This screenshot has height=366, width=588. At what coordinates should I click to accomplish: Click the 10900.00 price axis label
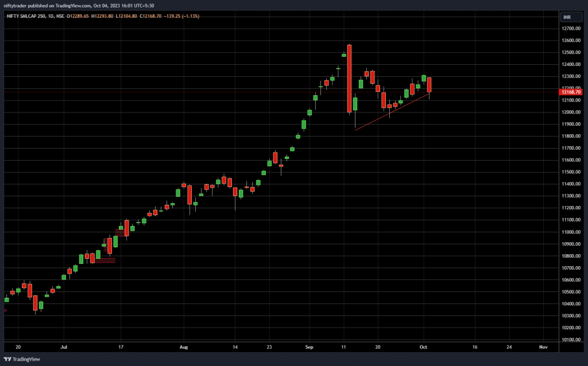(x=571, y=244)
